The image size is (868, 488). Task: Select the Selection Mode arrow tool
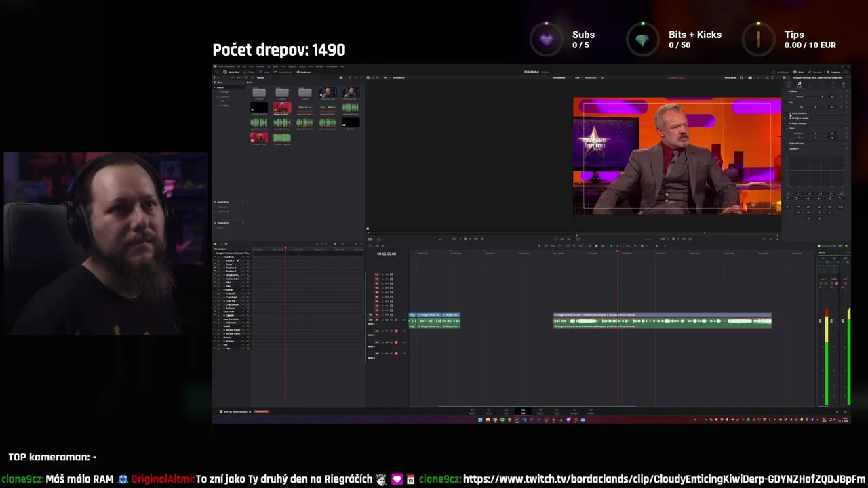pos(539,245)
